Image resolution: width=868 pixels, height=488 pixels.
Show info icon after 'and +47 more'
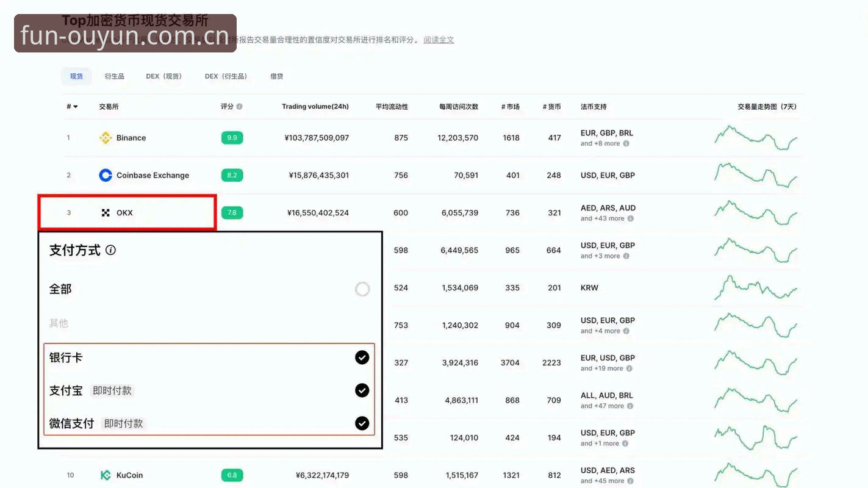click(x=630, y=406)
